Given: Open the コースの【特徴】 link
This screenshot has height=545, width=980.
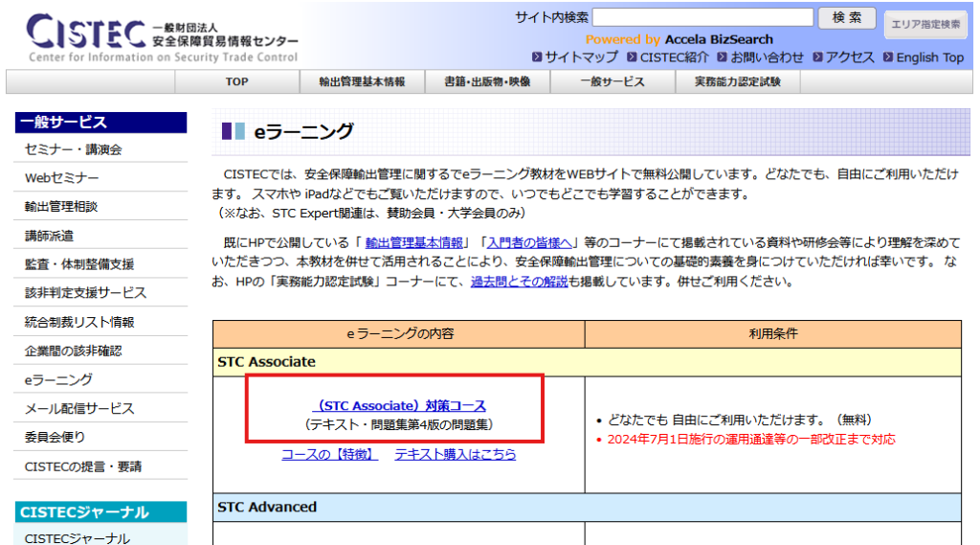Looking at the screenshot, I should [330, 454].
